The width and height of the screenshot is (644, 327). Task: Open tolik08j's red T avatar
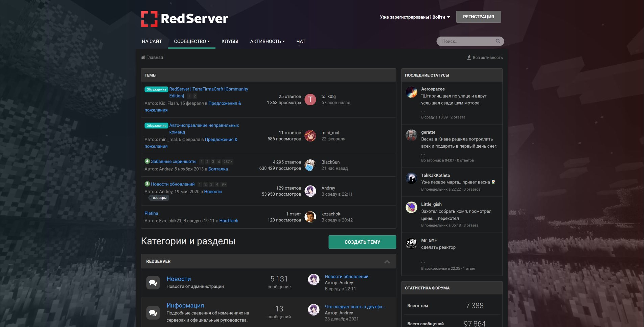310,100
